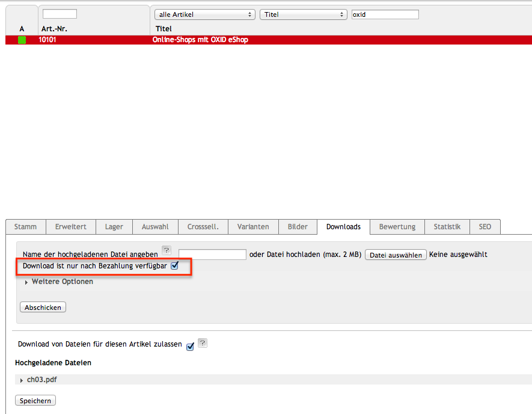Select the Varianten tab
The image size is (532, 414).
[x=253, y=227]
